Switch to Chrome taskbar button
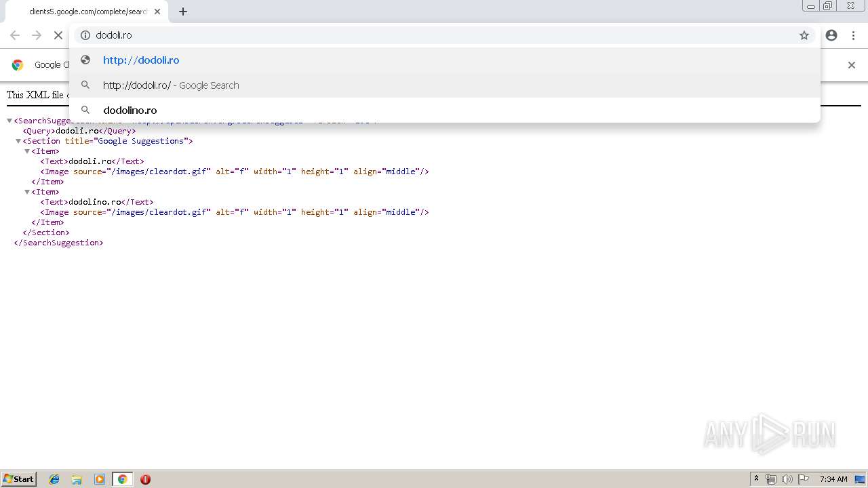The height and width of the screenshot is (488, 868). pyautogui.click(x=122, y=479)
